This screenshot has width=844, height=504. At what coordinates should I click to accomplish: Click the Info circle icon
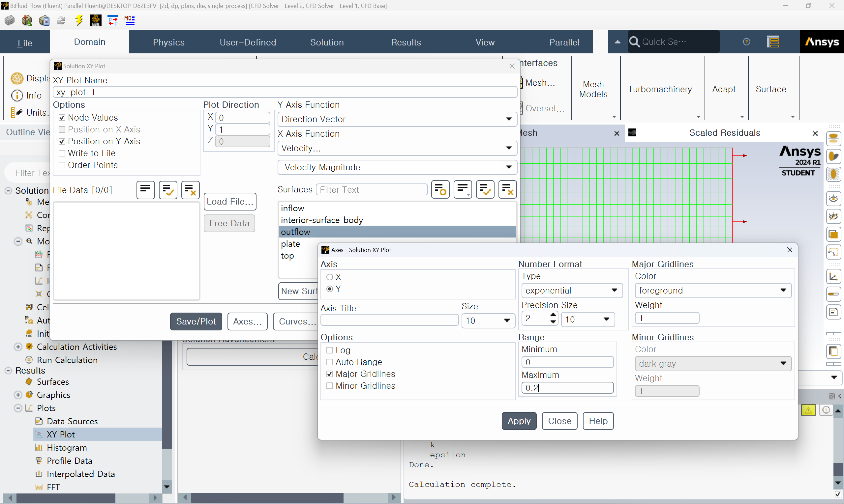17,96
